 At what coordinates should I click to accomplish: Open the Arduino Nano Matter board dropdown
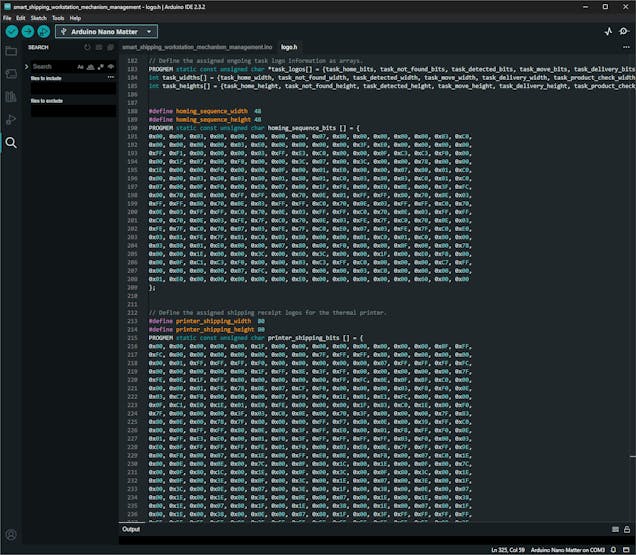106,31
